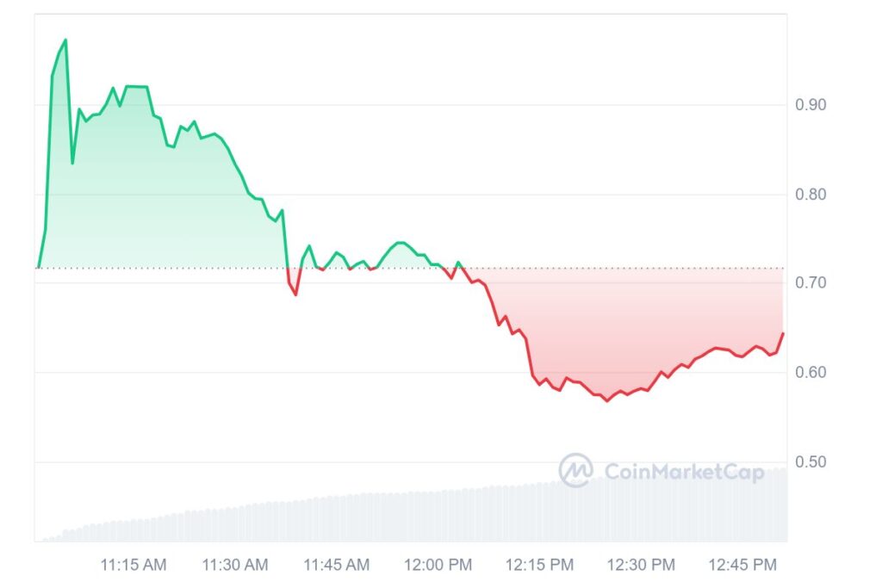The image size is (882, 588).
Task: Click the last point of the red price line
Action: tap(783, 333)
